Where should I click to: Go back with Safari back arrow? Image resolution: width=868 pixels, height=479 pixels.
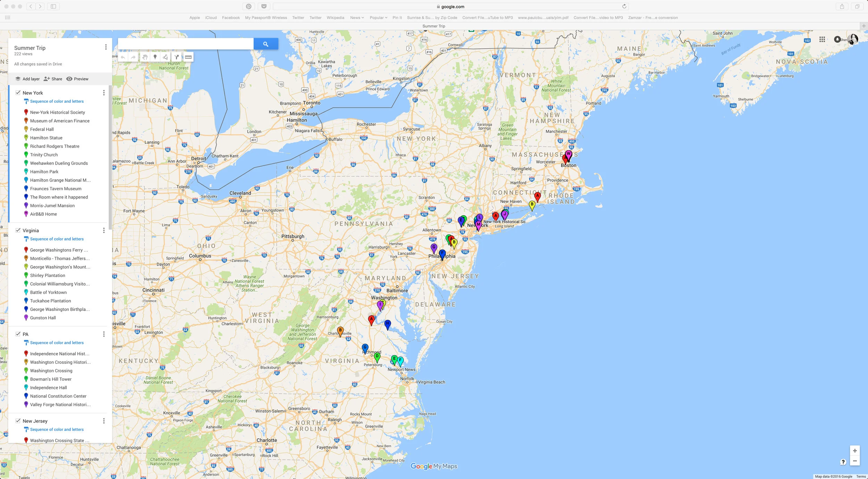click(31, 7)
